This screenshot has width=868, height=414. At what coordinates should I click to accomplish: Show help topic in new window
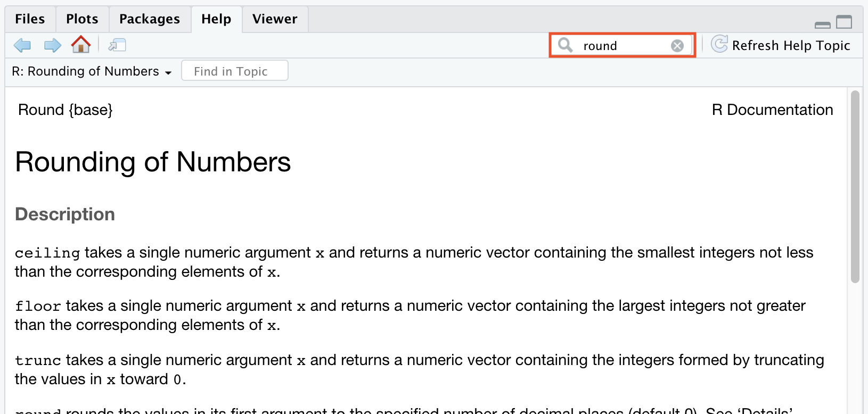pos(117,45)
